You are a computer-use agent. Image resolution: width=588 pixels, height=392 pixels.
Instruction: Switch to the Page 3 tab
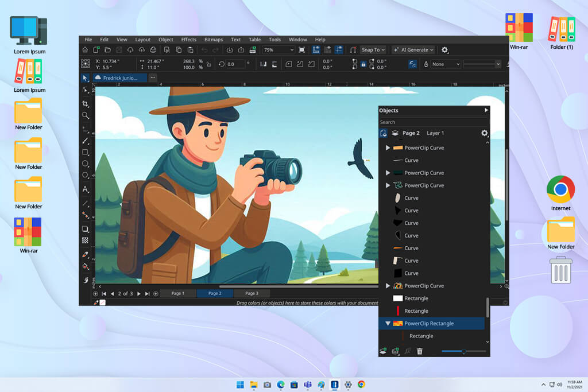click(252, 293)
